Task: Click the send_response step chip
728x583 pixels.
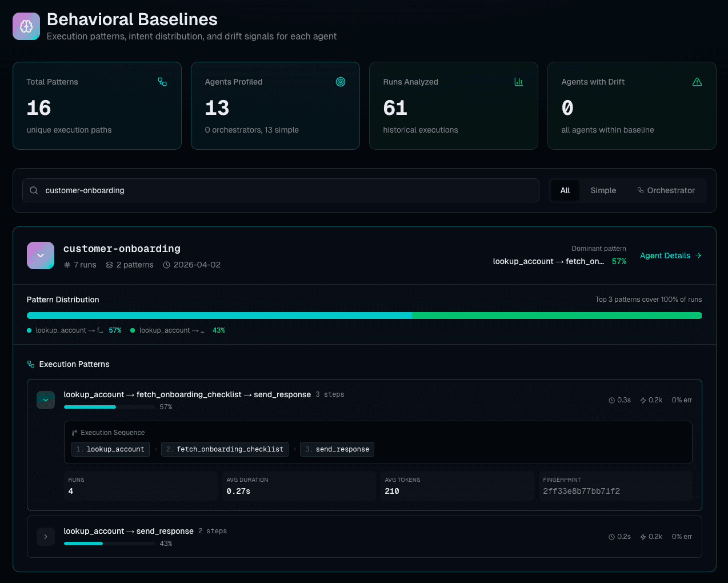Action: 337,449
